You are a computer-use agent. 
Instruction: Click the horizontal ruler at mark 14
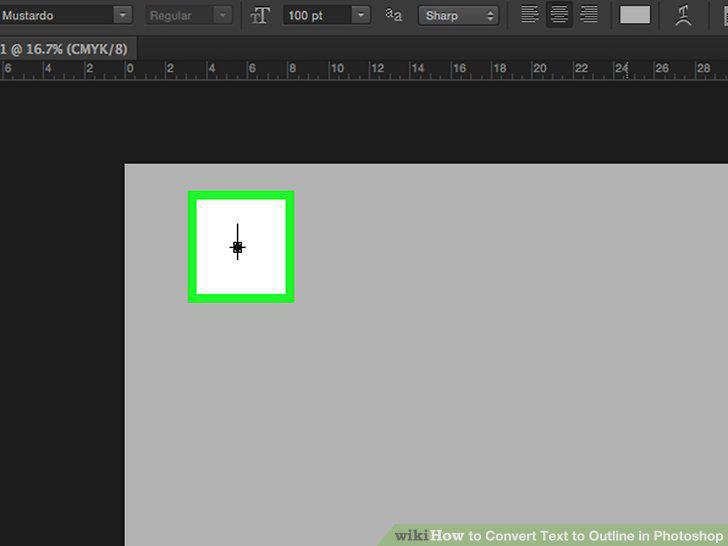coord(417,69)
